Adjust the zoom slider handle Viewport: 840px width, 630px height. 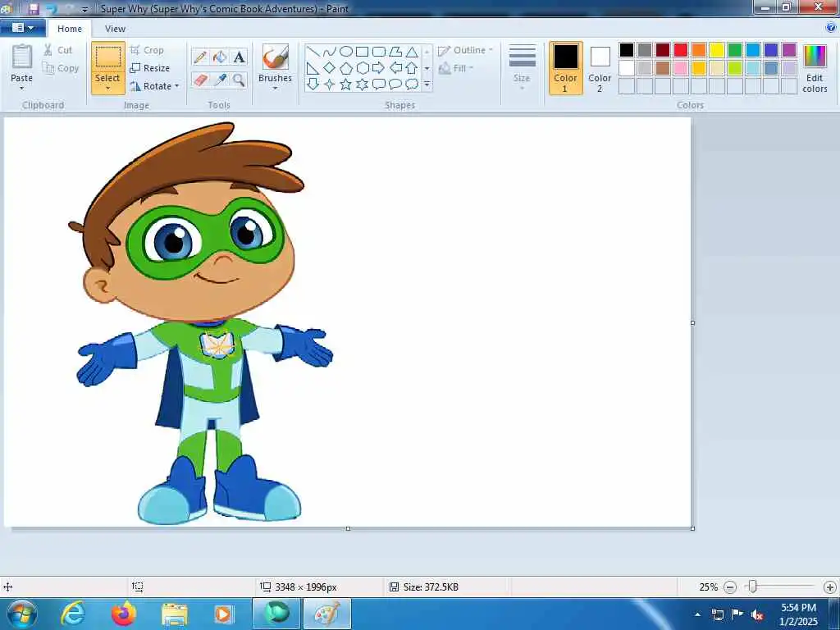point(753,587)
